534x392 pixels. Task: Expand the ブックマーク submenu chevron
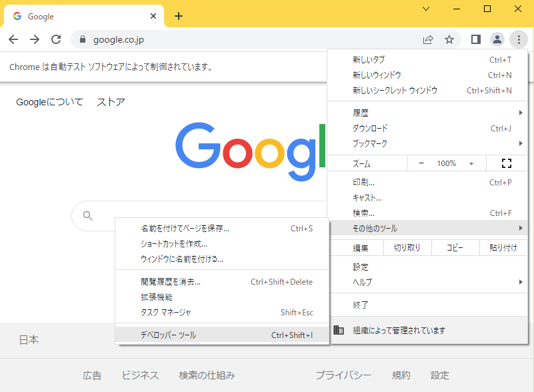519,143
